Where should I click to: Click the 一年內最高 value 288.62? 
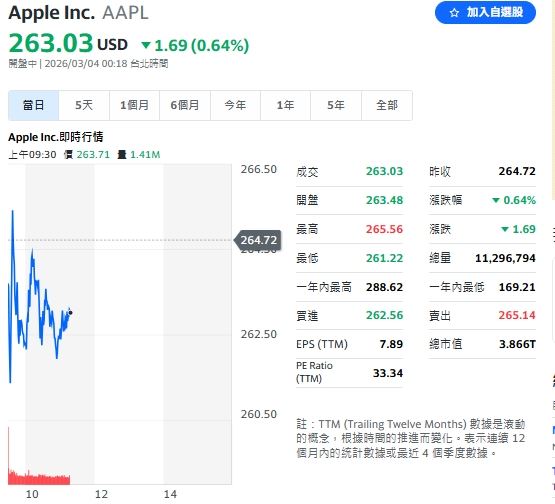point(384,287)
